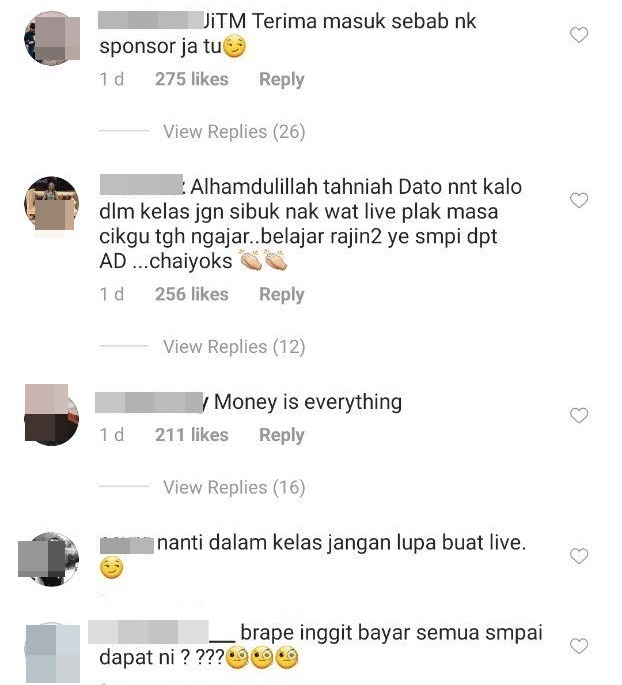Like the 'Terima masuk sebab nk sponsor' comment

(x=579, y=35)
